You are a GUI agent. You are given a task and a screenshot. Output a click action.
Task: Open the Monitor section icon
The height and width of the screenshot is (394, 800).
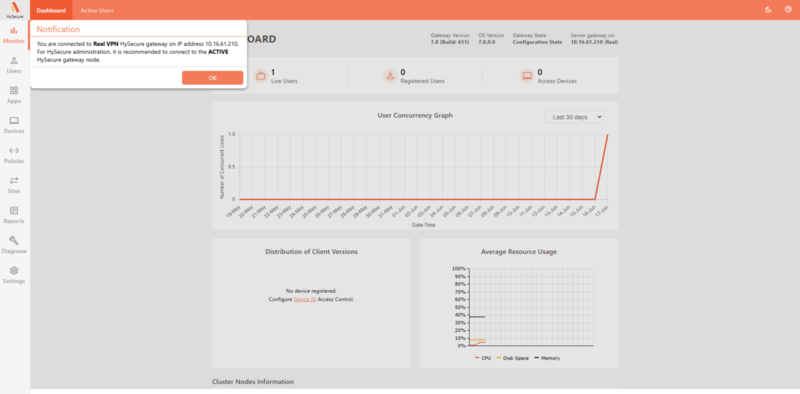[14, 31]
